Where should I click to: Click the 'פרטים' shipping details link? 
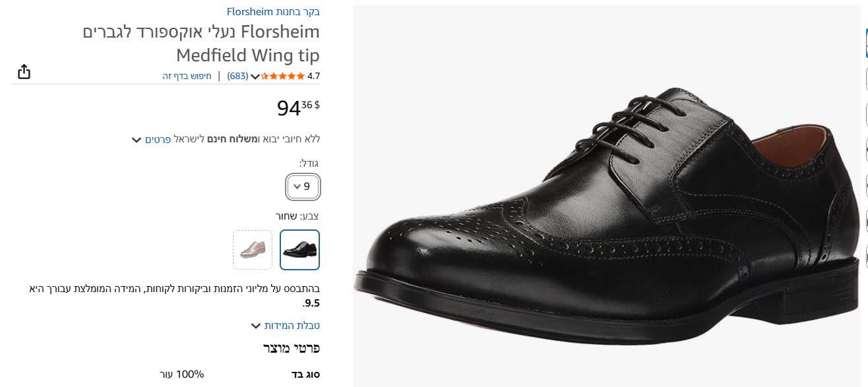tap(158, 139)
